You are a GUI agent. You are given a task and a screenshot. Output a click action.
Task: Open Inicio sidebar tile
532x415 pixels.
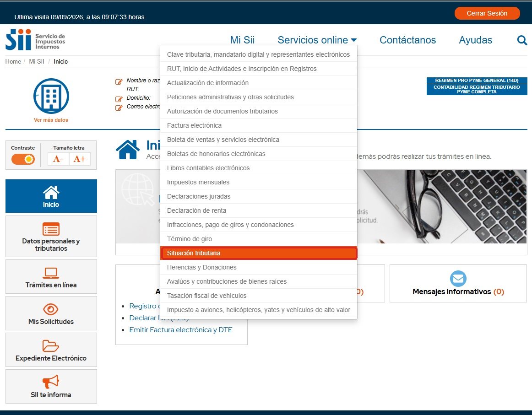coord(51,196)
